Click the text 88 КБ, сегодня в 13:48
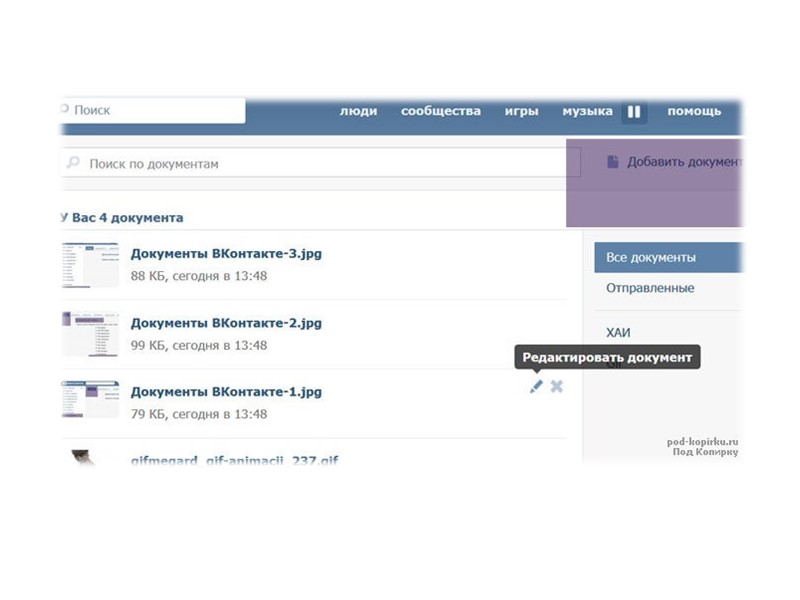This screenshot has width=800, height=600. (x=199, y=276)
